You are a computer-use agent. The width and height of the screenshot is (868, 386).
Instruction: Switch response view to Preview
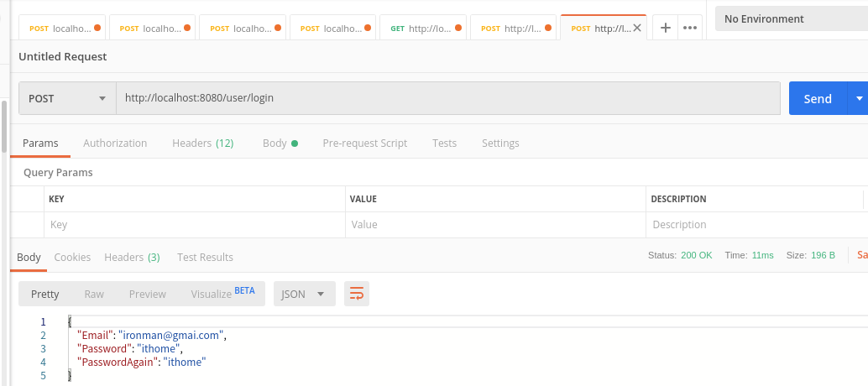click(147, 294)
